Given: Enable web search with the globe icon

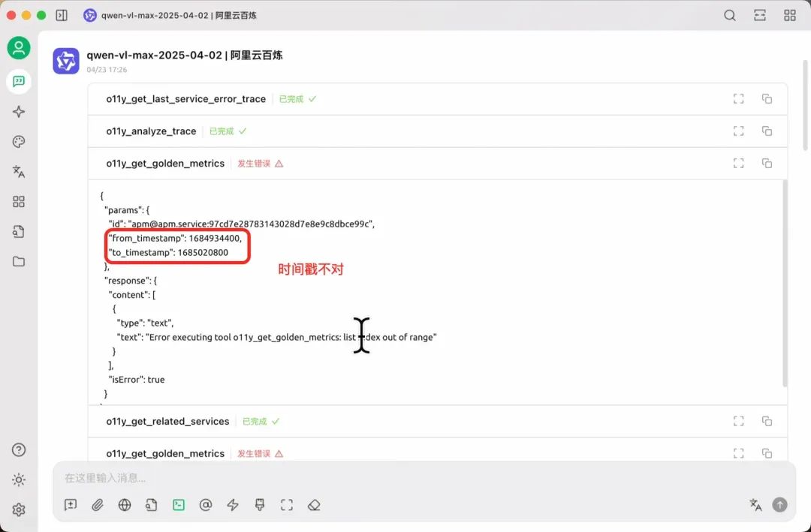Looking at the screenshot, I should pyautogui.click(x=124, y=505).
